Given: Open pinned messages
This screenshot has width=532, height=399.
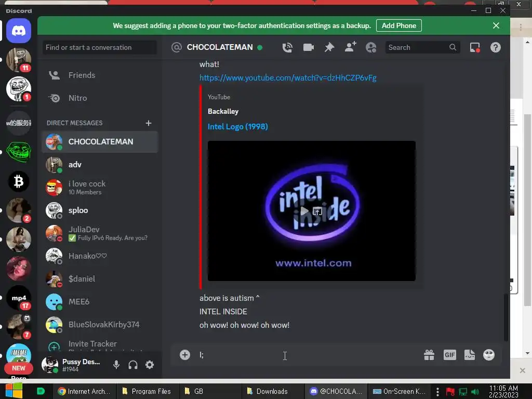Looking at the screenshot, I should click(329, 47).
